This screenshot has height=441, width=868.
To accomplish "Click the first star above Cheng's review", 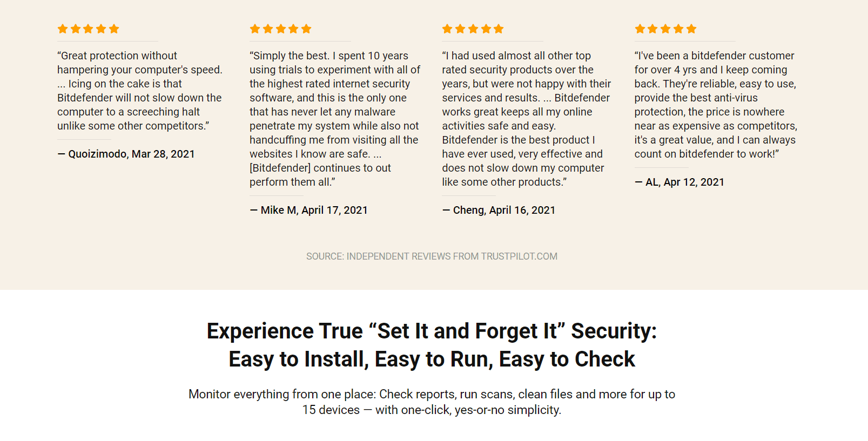I will tap(447, 29).
